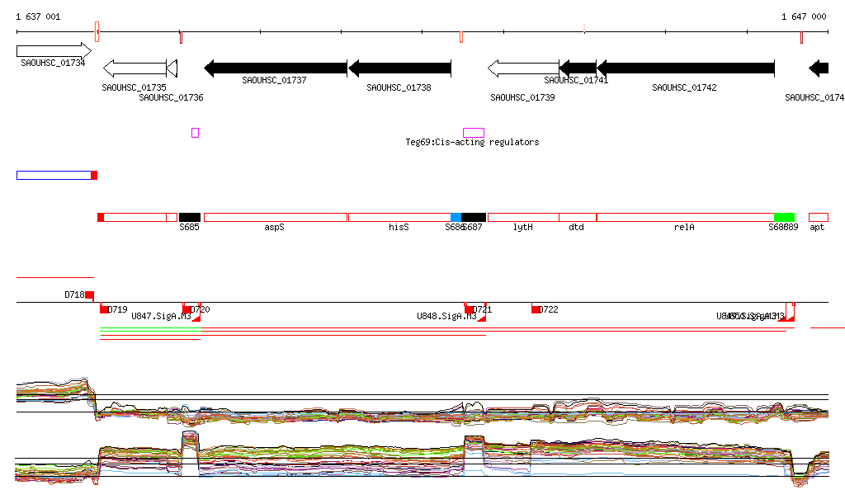This screenshot has width=845, height=504.
Task: Click the D720 red marker
Action: pyautogui.click(x=186, y=309)
